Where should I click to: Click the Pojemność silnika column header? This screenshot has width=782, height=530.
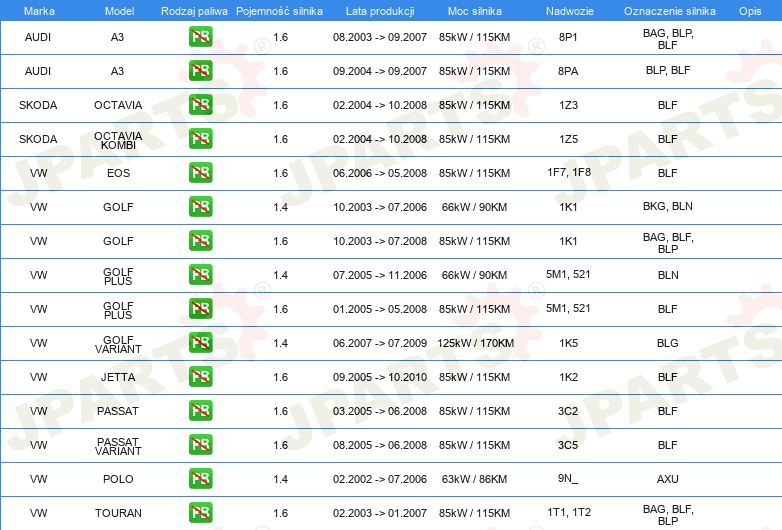[279, 11]
